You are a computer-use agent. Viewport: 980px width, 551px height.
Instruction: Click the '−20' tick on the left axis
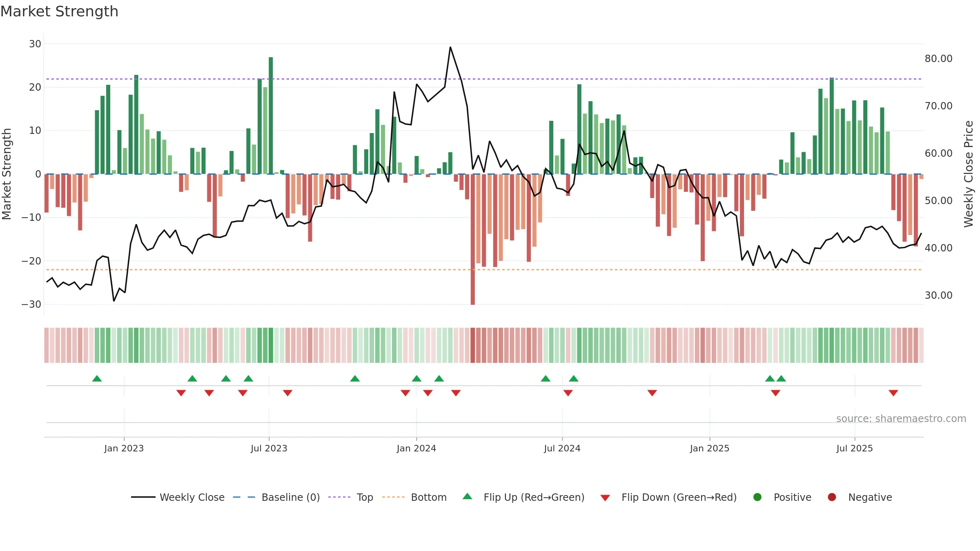[31, 261]
